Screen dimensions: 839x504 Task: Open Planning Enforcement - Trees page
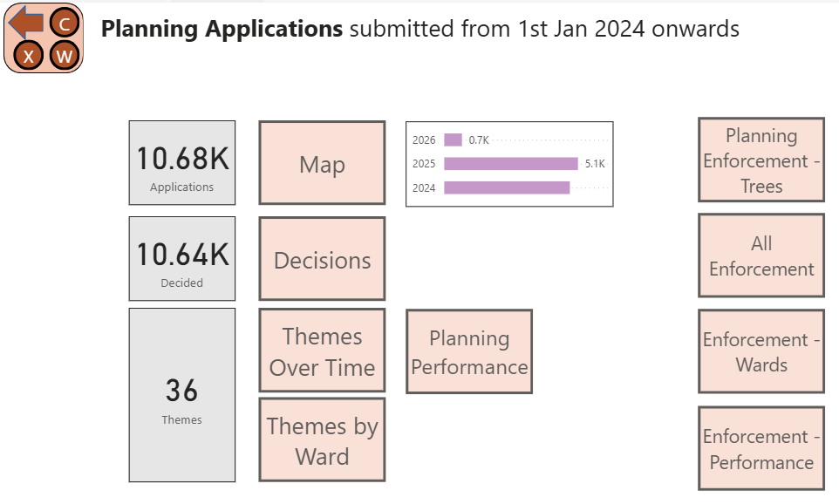[x=761, y=160]
